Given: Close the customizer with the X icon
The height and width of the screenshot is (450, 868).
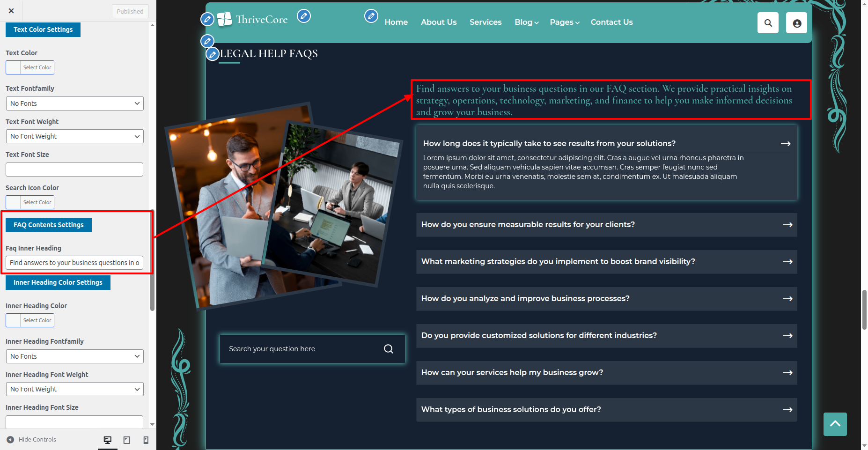Looking at the screenshot, I should point(11,11).
